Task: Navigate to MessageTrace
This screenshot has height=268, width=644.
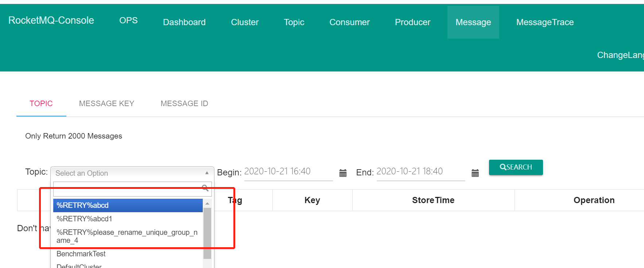Action: 545,22
